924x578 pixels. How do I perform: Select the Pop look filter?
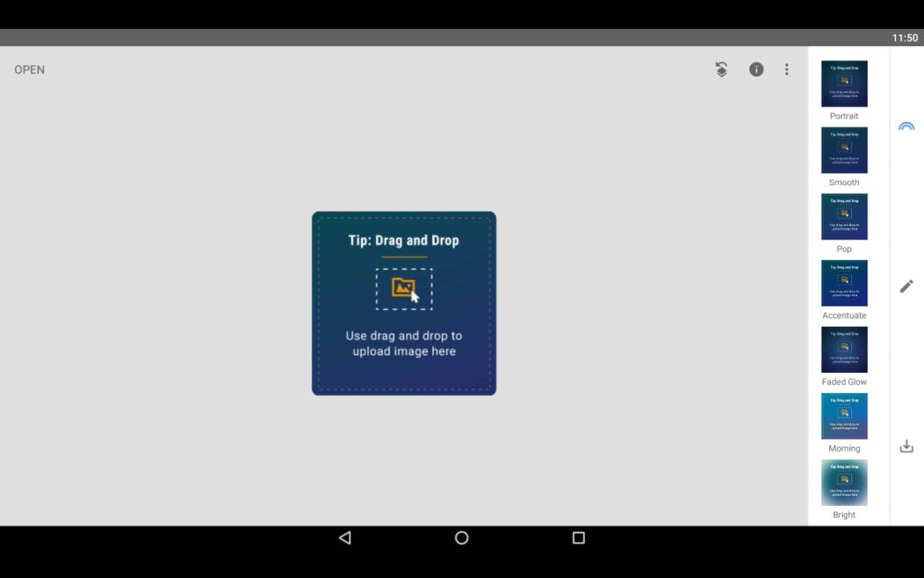pos(844,217)
